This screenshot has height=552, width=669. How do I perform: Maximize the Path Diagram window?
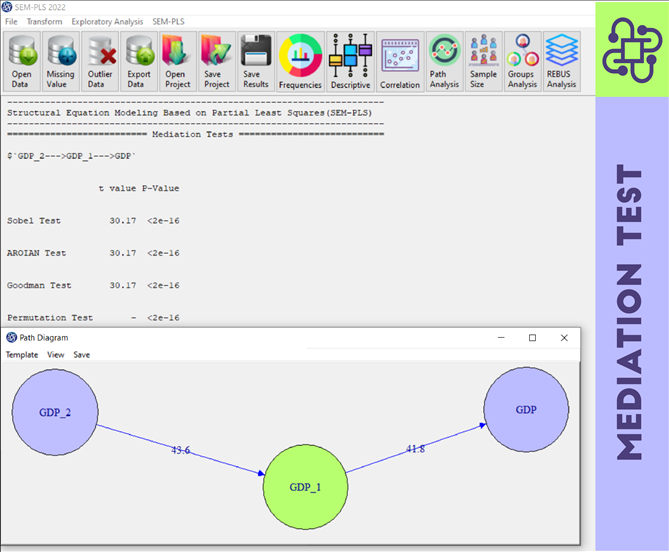532,337
